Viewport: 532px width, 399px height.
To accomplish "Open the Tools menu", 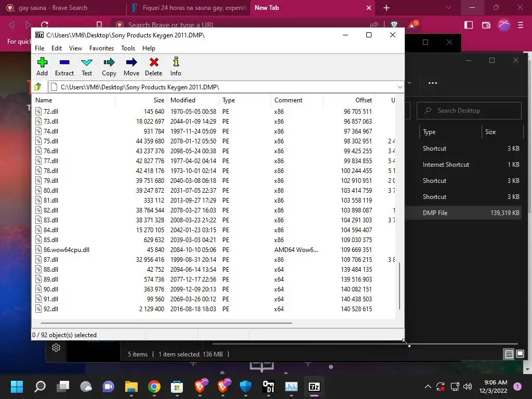I will click(128, 48).
